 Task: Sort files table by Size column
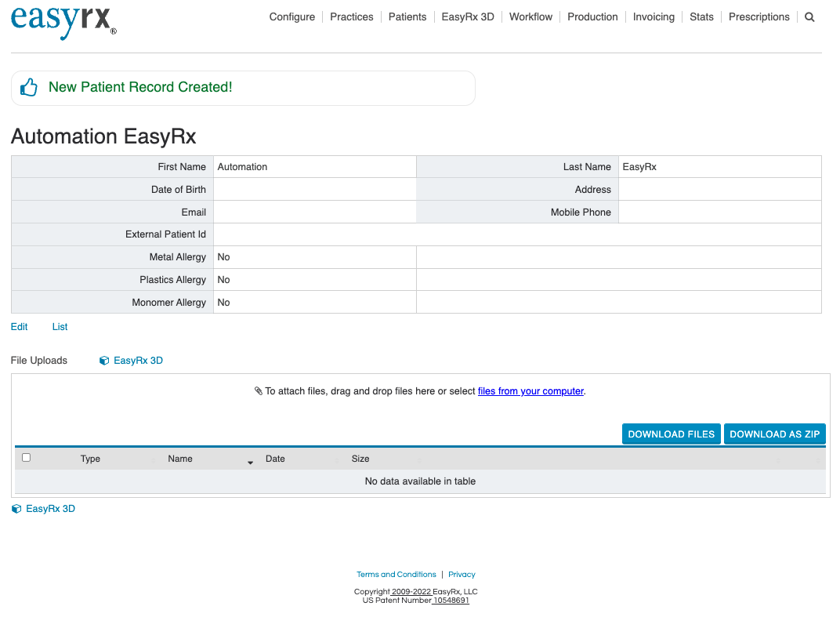point(360,459)
